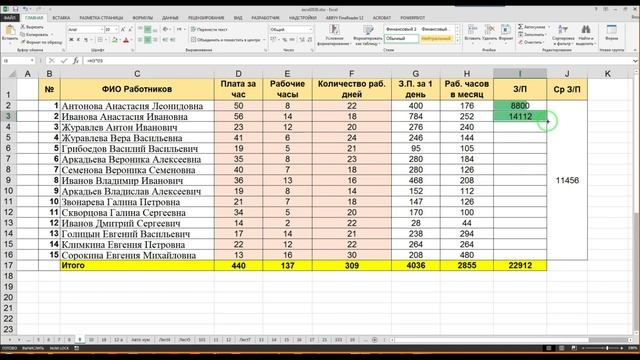The width and height of the screenshot is (640, 360).
Task: Add a new sheet with the plus icon
Action: coord(374,340)
